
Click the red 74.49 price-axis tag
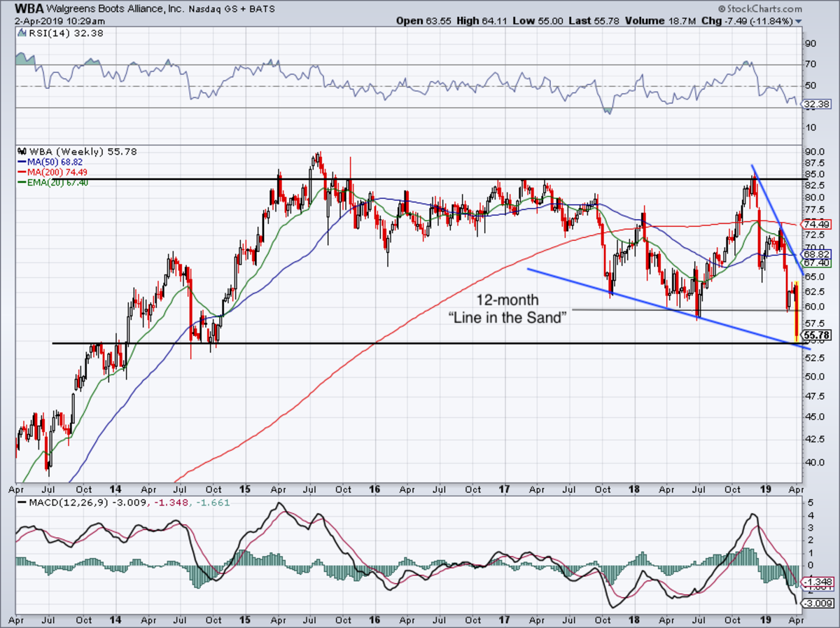point(817,224)
